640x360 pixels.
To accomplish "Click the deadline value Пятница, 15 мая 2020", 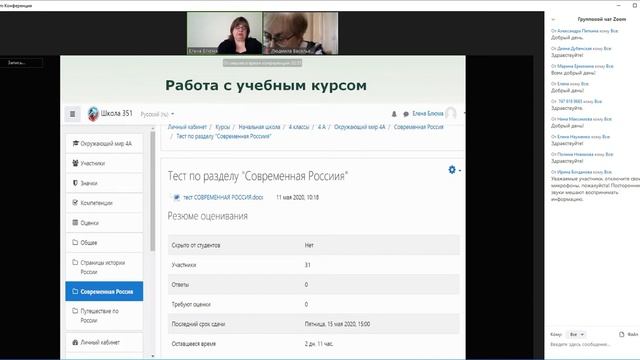I will [x=337, y=324].
